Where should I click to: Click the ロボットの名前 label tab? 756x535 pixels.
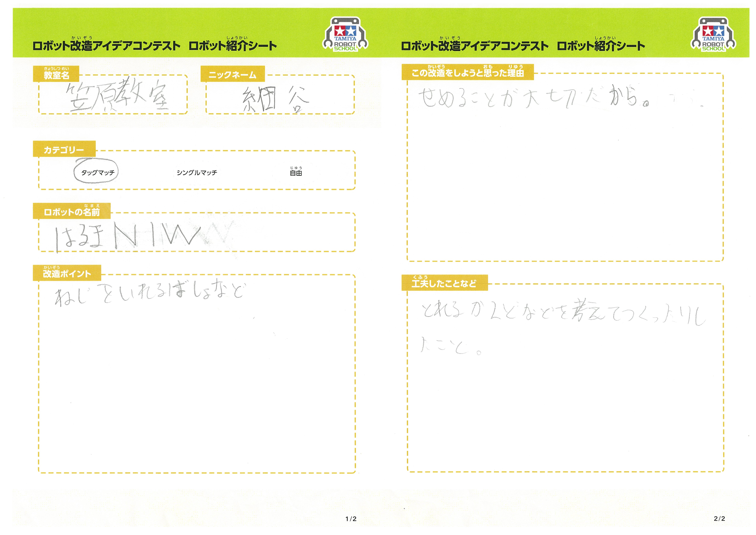pyautogui.click(x=72, y=211)
